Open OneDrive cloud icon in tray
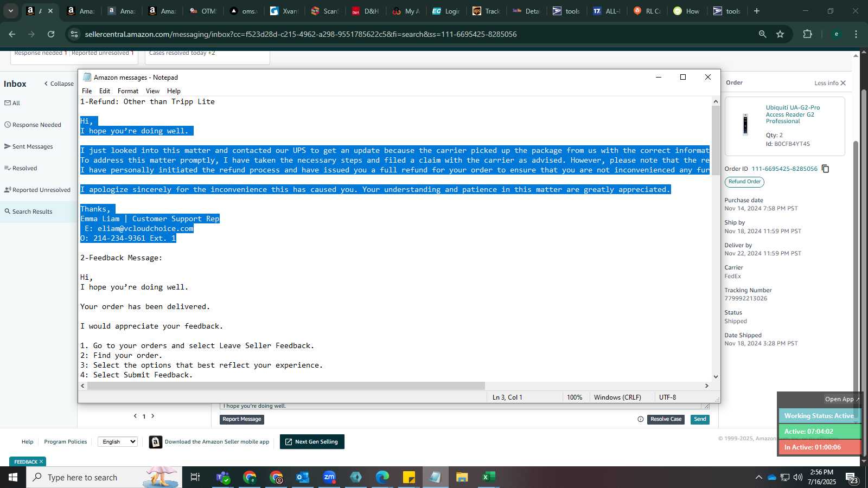868x488 pixels. 771,477
